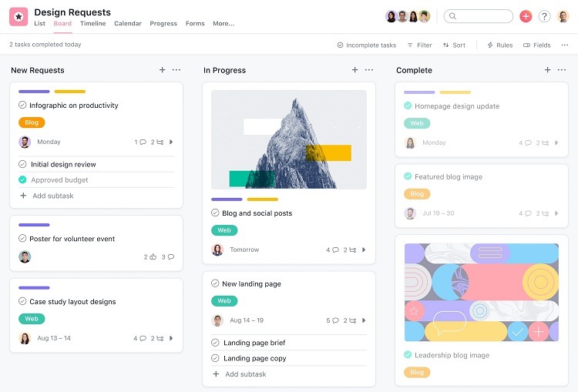Click Add subtask under Approved budget

click(52, 196)
